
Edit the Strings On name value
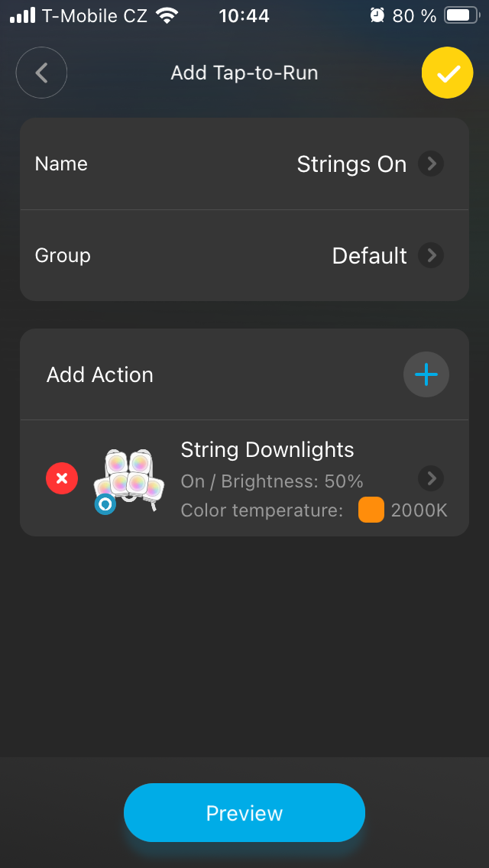pyautogui.click(x=351, y=164)
